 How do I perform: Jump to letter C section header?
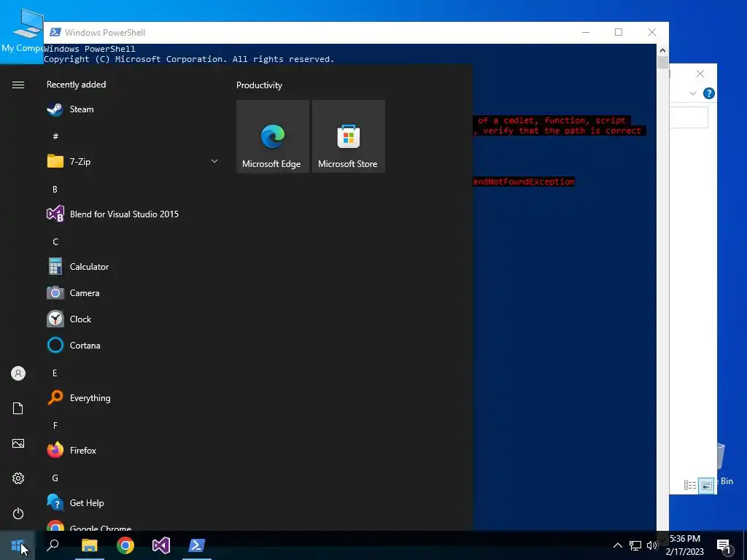[55, 241]
